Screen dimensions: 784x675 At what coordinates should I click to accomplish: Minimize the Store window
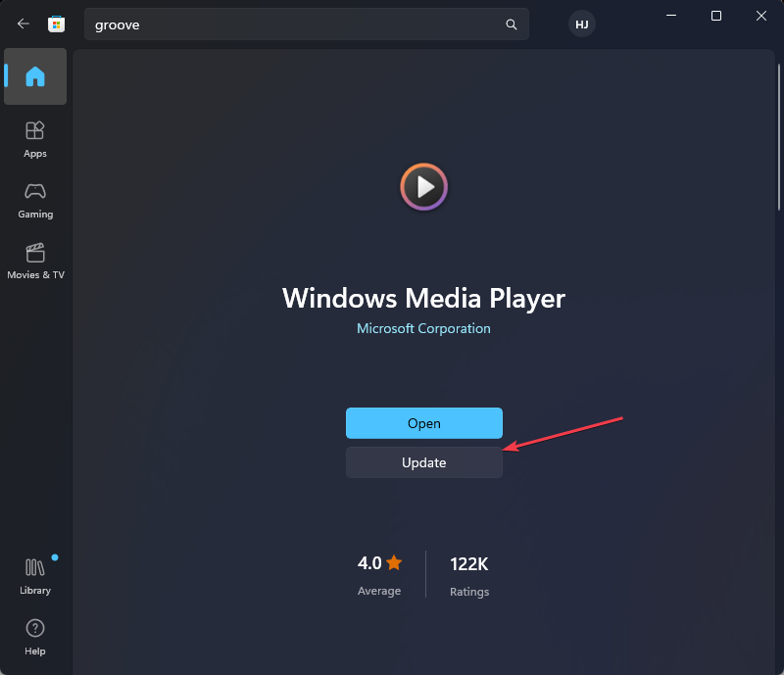[671, 16]
